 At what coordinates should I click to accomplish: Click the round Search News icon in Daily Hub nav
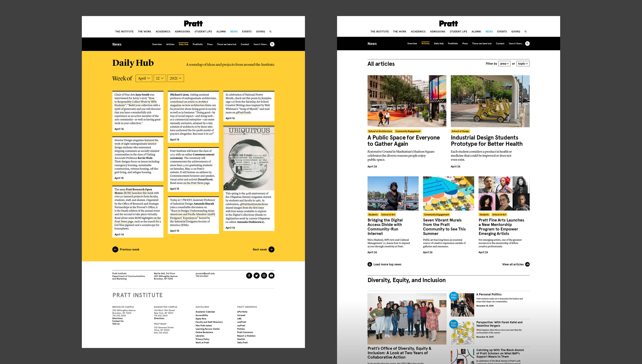272,44
